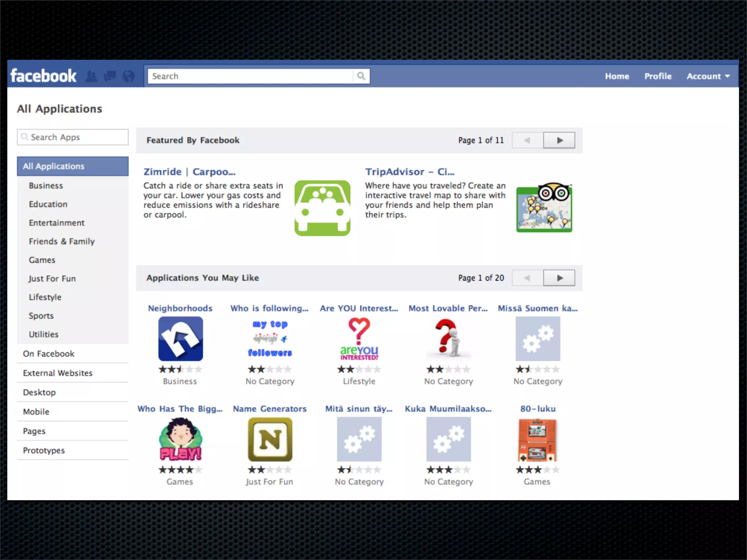
Task: Open the messages icon in header
Action: pyautogui.click(x=110, y=76)
